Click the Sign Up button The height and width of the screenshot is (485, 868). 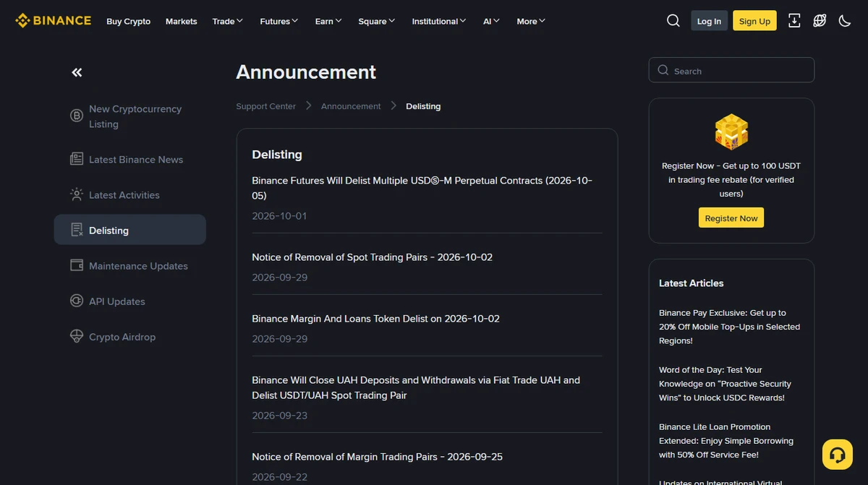(x=754, y=21)
